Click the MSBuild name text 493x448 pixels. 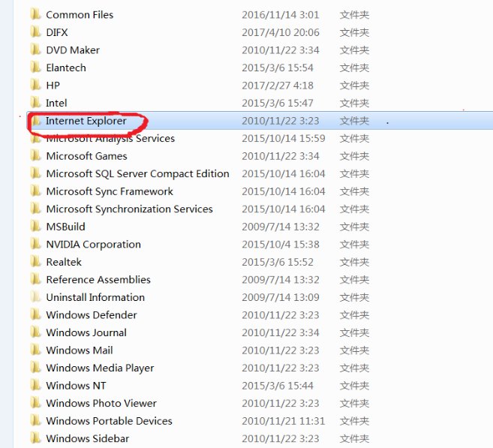click(66, 227)
